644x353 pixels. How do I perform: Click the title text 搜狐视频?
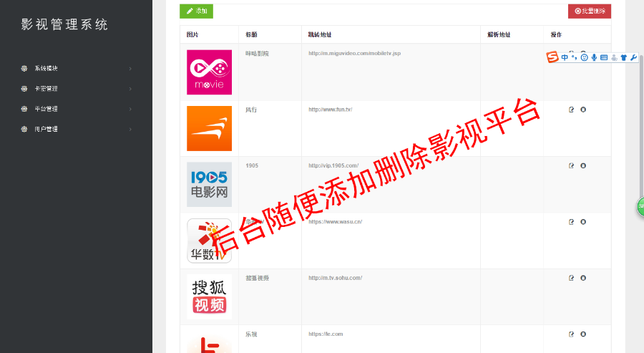tap(257, 279)
